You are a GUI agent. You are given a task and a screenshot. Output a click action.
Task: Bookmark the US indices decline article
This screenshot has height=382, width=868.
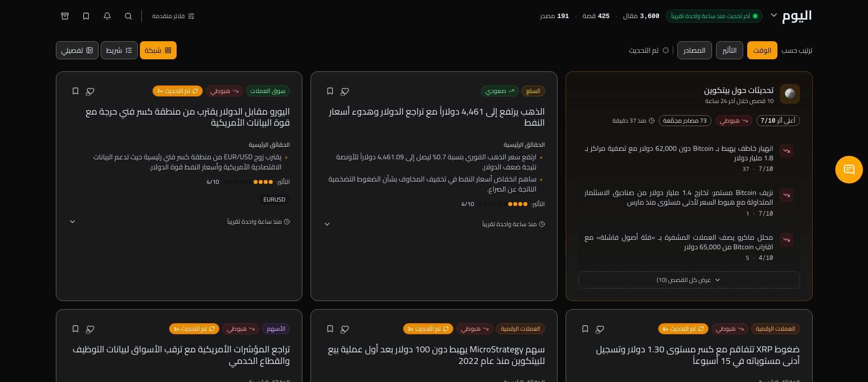coord(75,329)
